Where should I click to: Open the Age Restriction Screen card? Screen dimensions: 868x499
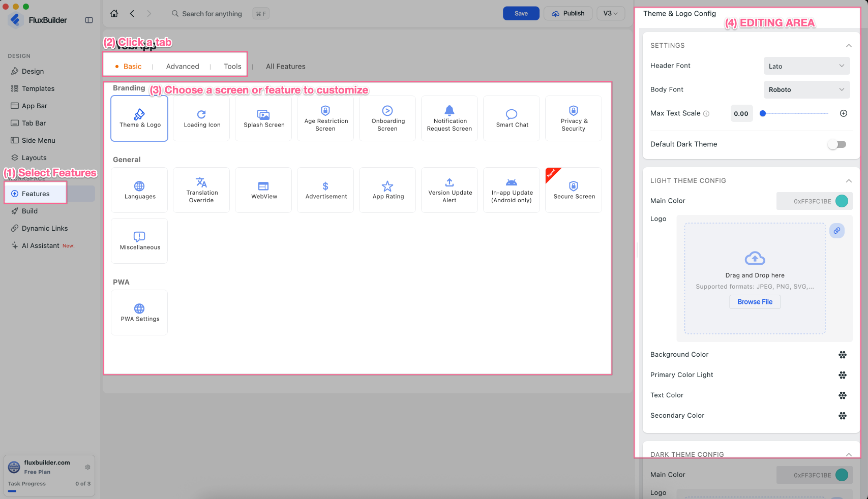325,118
